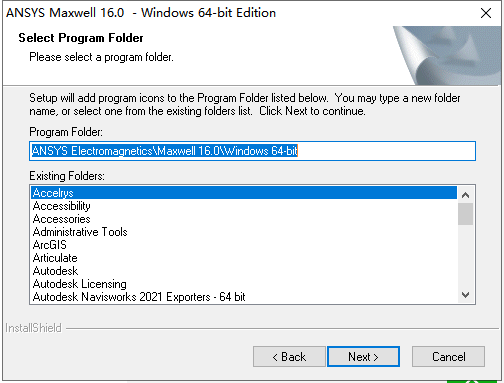Click the installer page-curl banner image

coord(447,55)
